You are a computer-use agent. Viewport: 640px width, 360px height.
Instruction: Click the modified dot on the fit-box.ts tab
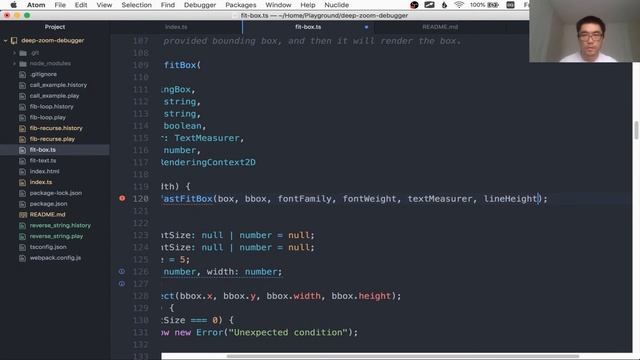(x=366, y=27)
